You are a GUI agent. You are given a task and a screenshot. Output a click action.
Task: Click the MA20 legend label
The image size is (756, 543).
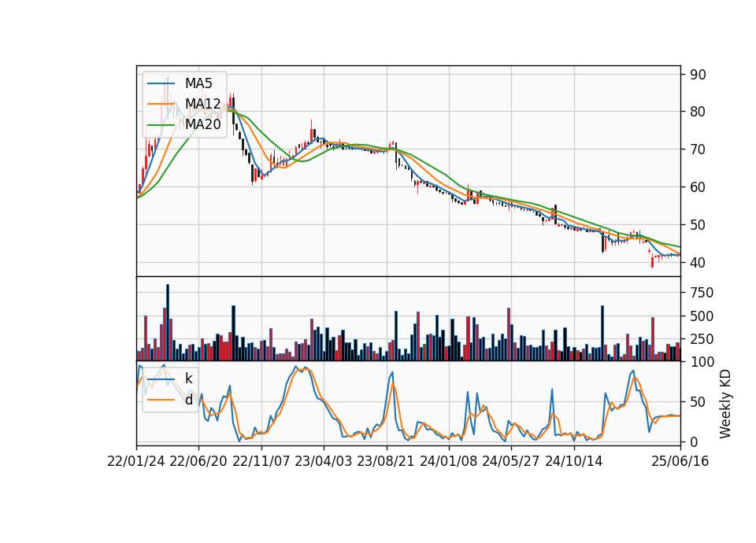(202, 124)
